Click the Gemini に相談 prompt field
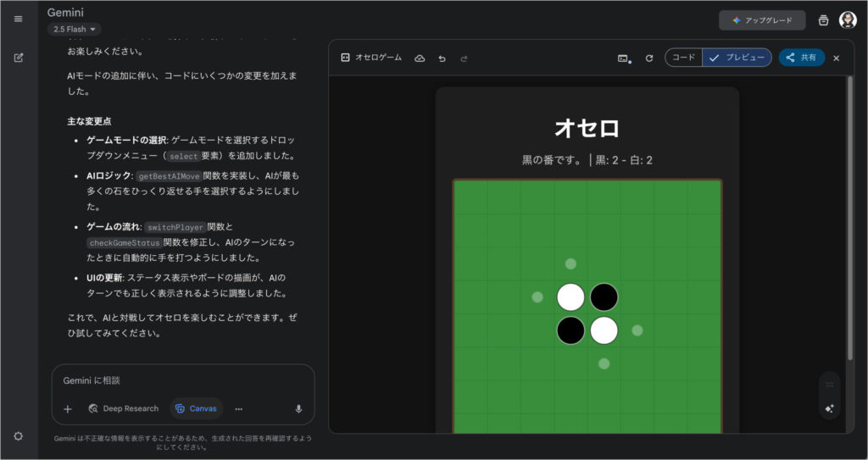The image size is (868, 460). click(x=182, y=381)
